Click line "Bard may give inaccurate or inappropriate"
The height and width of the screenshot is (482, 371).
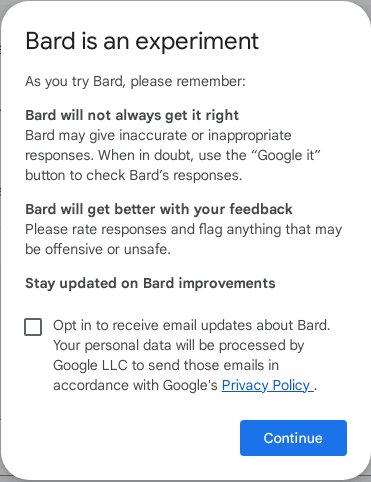158,135
